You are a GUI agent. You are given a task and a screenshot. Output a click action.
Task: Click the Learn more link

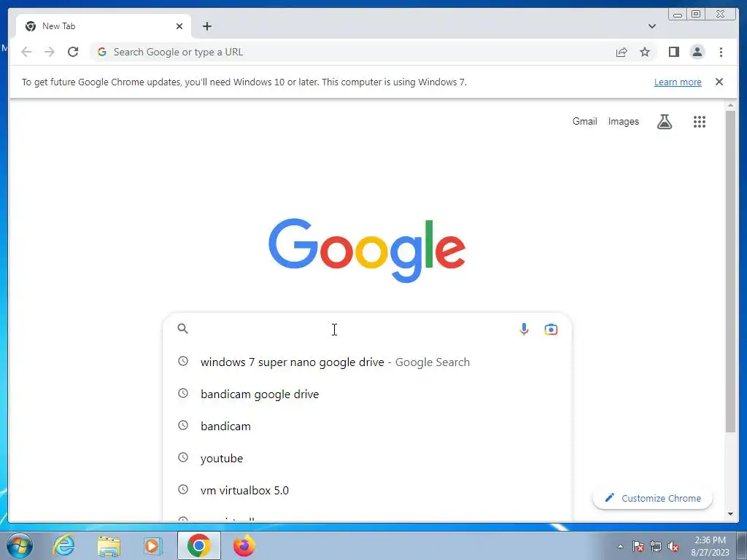click(678, 82)
